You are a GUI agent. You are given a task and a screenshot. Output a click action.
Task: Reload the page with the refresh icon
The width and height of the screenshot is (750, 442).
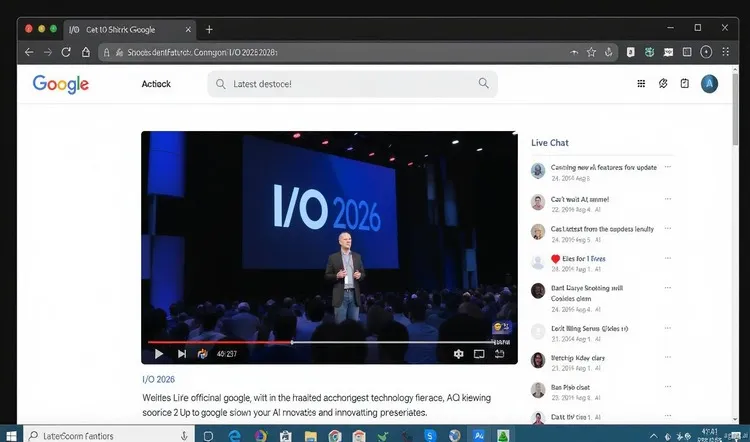click(x=66, y=52)
